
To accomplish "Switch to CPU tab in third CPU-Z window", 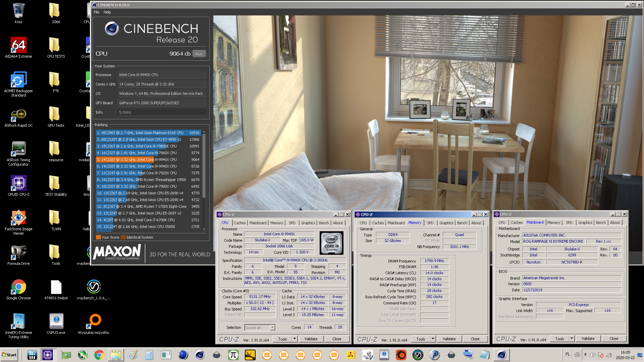I will tap(502, 223).
